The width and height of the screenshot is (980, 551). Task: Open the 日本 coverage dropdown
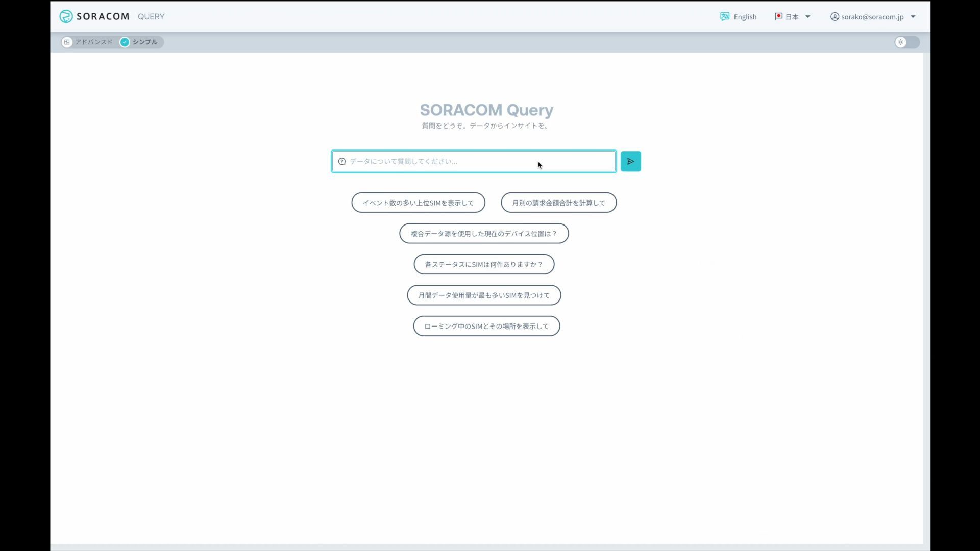click(793, 16)
